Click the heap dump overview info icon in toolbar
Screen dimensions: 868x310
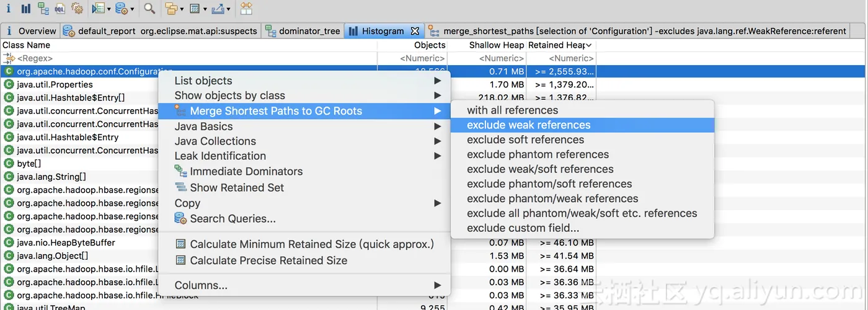click(9, 9)
